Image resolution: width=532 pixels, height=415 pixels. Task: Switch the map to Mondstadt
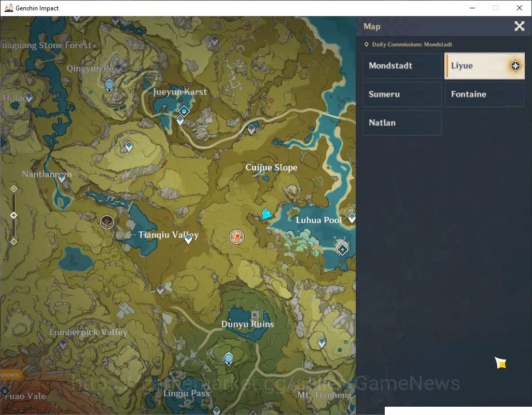(402, 65)
